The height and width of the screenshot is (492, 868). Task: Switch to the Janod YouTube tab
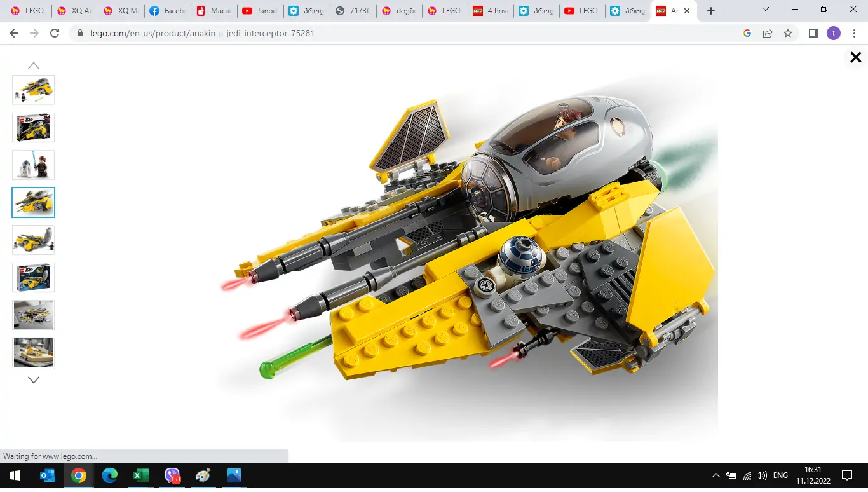coord(260,11)
